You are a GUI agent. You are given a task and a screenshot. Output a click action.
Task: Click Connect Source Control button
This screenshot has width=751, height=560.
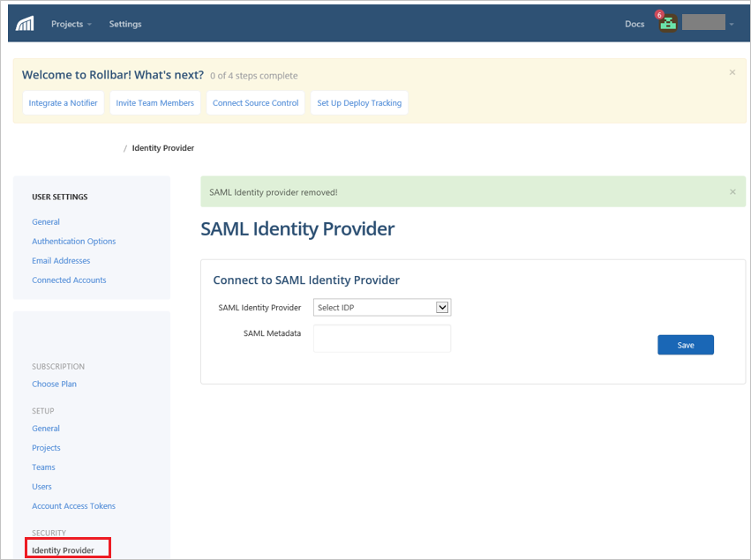255,103
